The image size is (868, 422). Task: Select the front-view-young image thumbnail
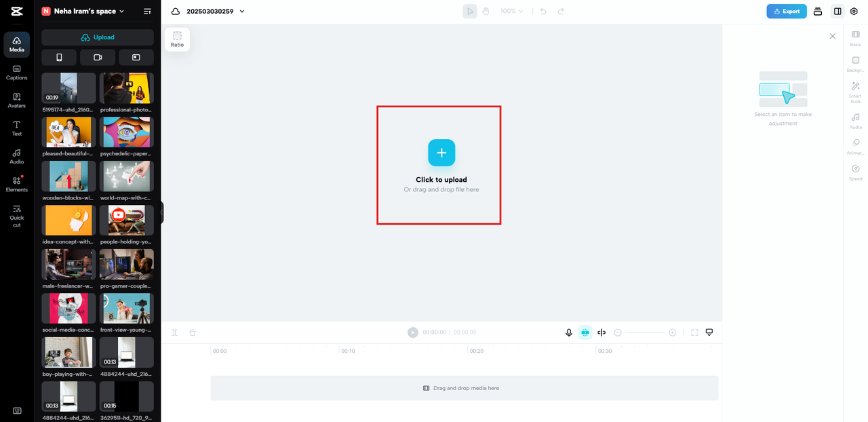point(127,309)
